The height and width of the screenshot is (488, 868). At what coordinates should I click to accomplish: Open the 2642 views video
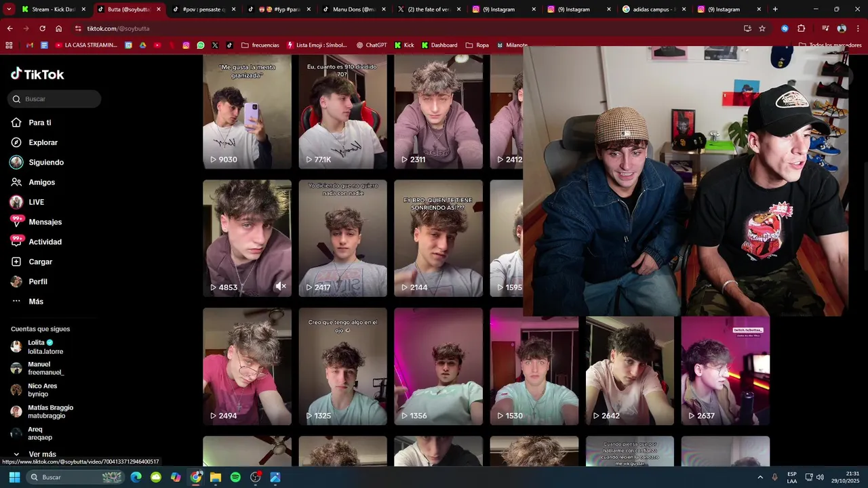630,371
